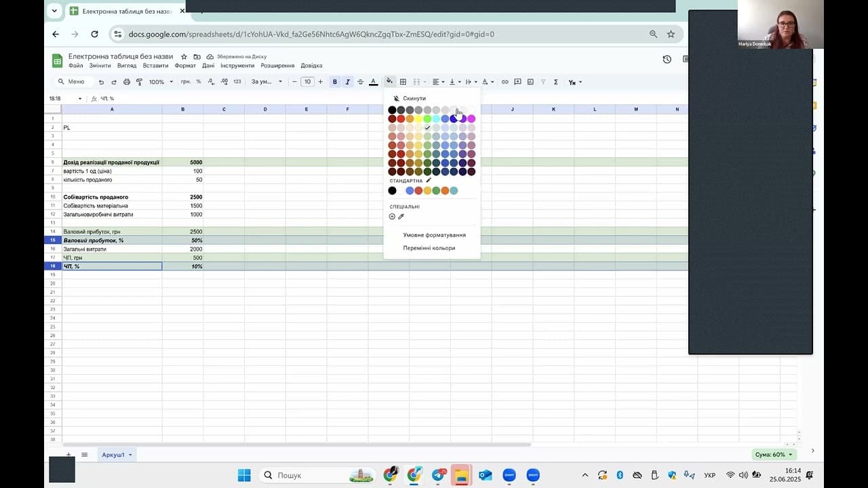This screenshot has height=488, width=868.
Task: Toggle bold formatting
Action: tap(334, 82)
